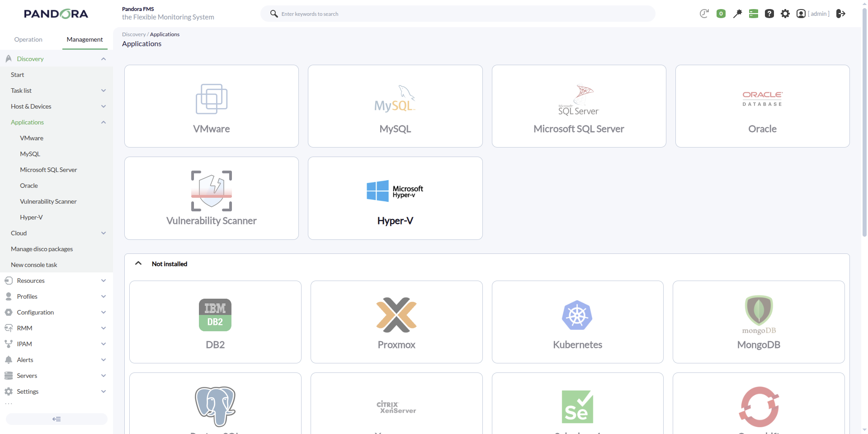
Task: Open Vulnerability Scanner in the sidebar
Action: click(48, 201)
